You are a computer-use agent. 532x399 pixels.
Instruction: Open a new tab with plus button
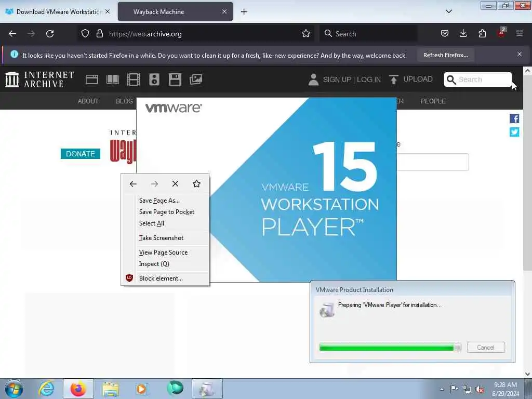pyautogui.click(x=244, y=12)
